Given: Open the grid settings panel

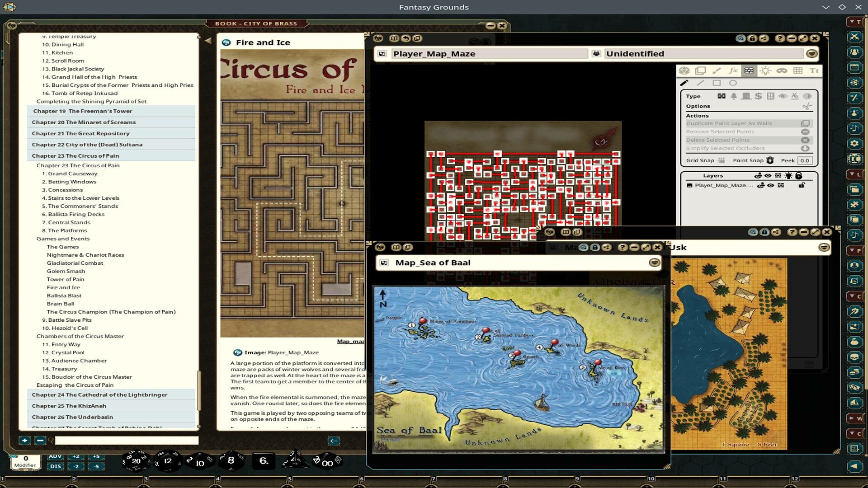Looking at the screenshot, I should [798, 71].
